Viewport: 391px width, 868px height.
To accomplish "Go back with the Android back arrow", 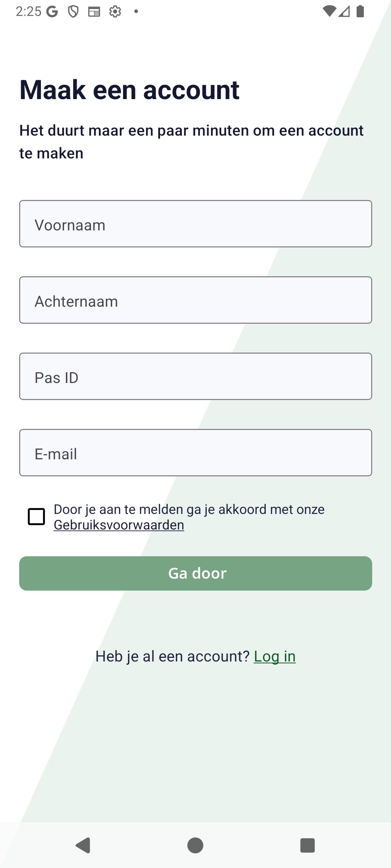I will pyautogui.click(x=83, y=845).
